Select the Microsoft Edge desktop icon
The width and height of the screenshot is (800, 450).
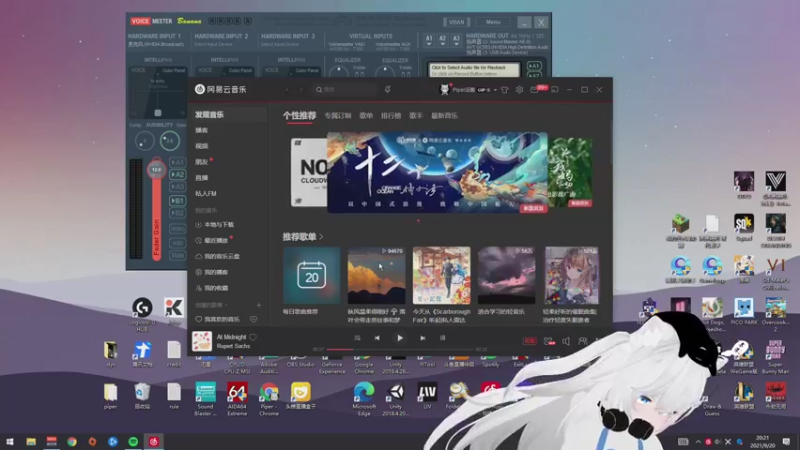point(364,399)
